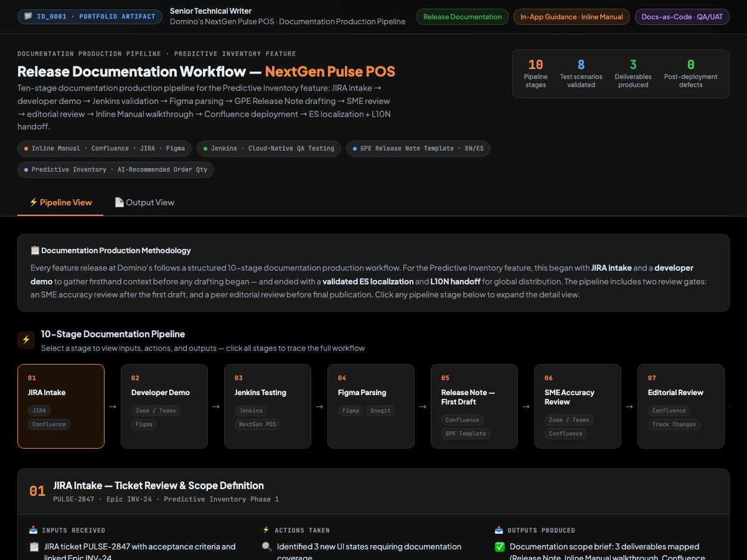Open the 07 Editorial Review stage card

tap(681, 406)
